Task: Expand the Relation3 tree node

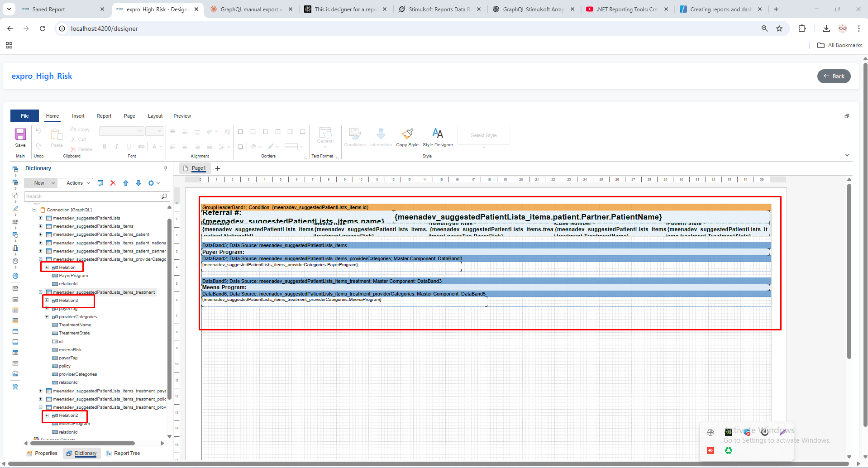Action: pos(47,301)
